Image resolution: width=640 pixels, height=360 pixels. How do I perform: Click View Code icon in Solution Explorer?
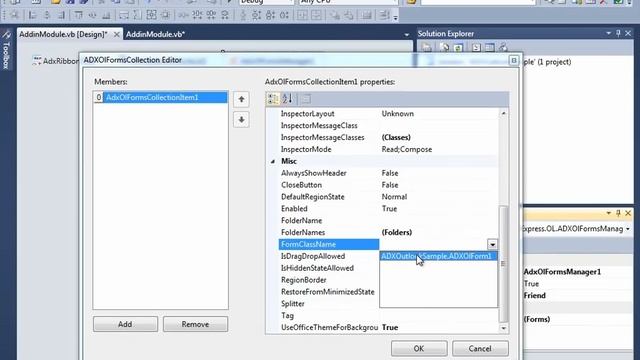tap(476, 47)
